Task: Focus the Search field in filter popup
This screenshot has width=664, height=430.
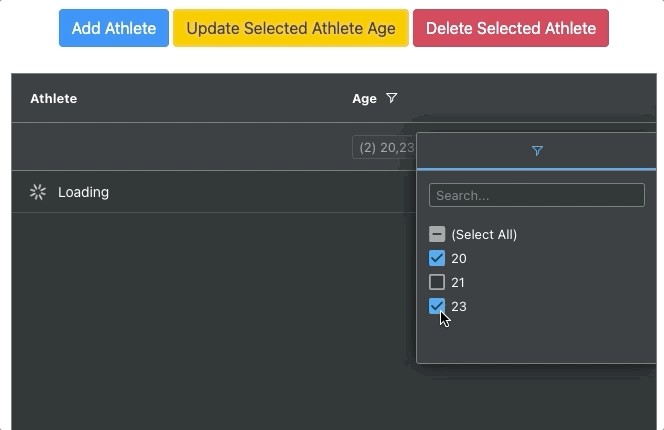Action: tap(536, 195)
